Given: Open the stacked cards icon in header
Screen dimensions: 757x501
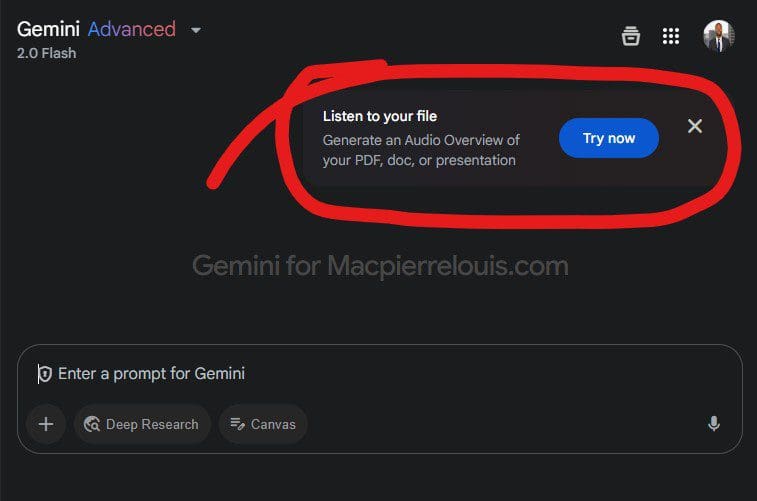Looking at the screenshot, I should coord(630,37).
